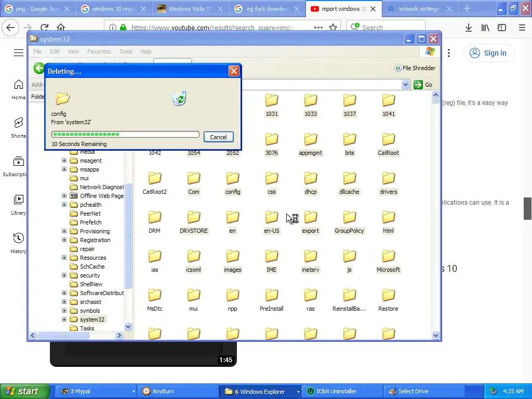
Task: Click the Go button next to address bar
Action: (423, 85)
